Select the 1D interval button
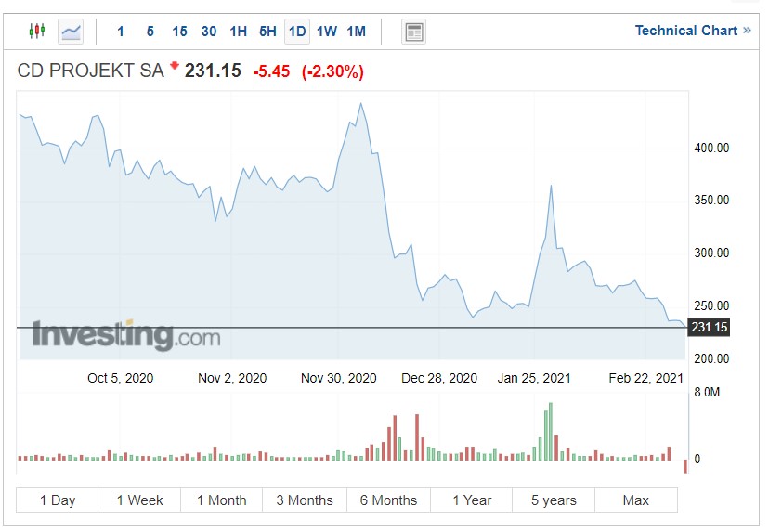This screenshot has height=532, width=769. [297, 32]
